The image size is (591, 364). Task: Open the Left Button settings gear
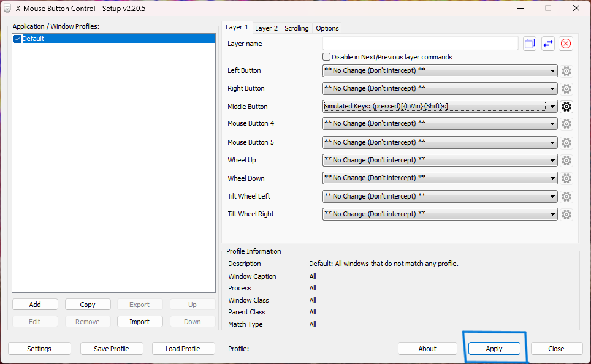[566, 71]
